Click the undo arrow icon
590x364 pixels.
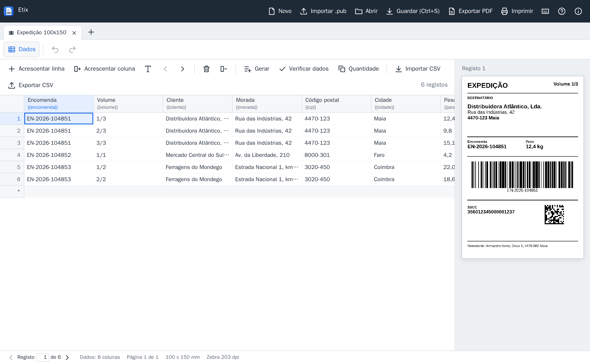tap(55, 49)
